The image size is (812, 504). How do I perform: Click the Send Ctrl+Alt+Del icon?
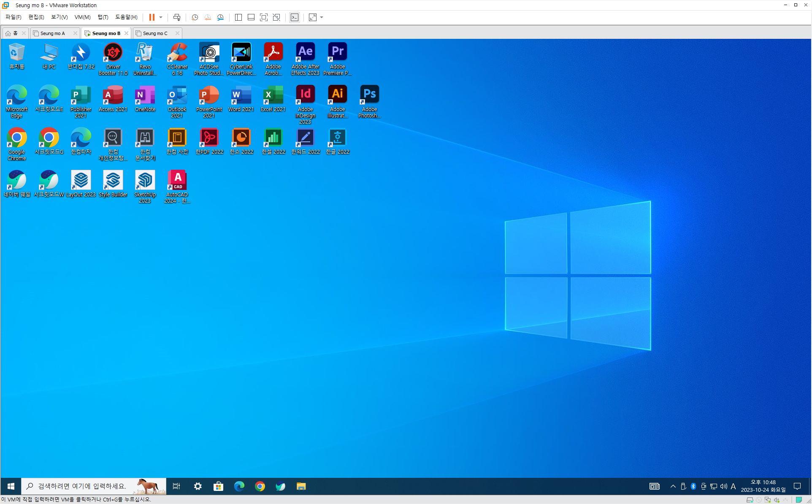[177, 17]
